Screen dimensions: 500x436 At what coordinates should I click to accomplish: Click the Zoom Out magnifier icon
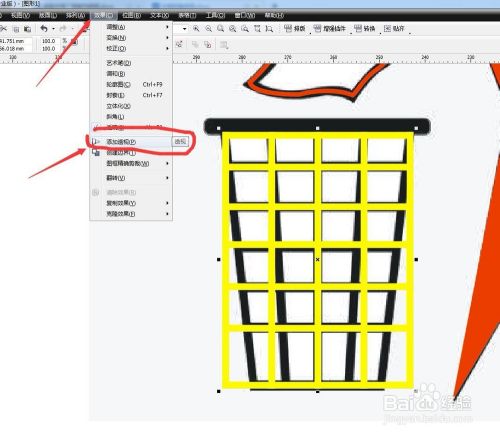point(208,29)
